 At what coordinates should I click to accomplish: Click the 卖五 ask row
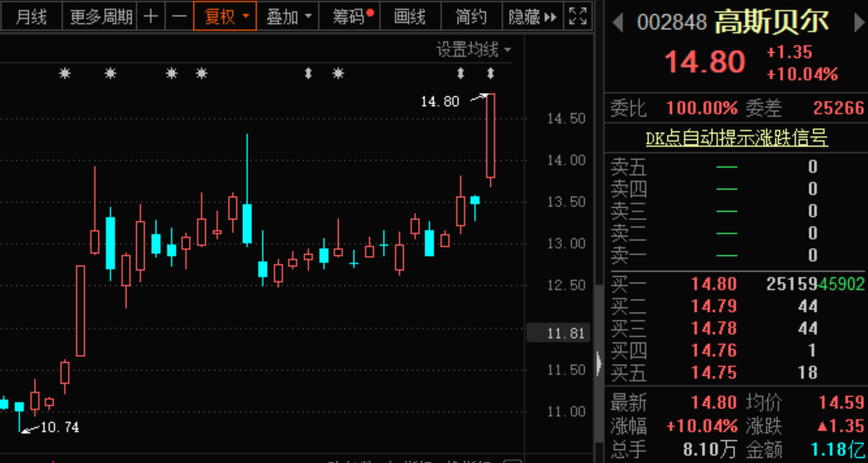[x=736, y=167]
